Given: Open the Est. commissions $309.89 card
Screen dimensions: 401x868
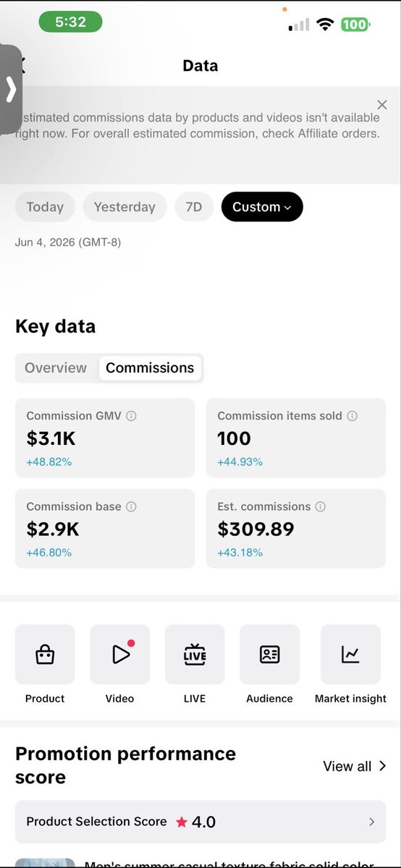Looking at the screenshot, I should (x=296, y=529).
